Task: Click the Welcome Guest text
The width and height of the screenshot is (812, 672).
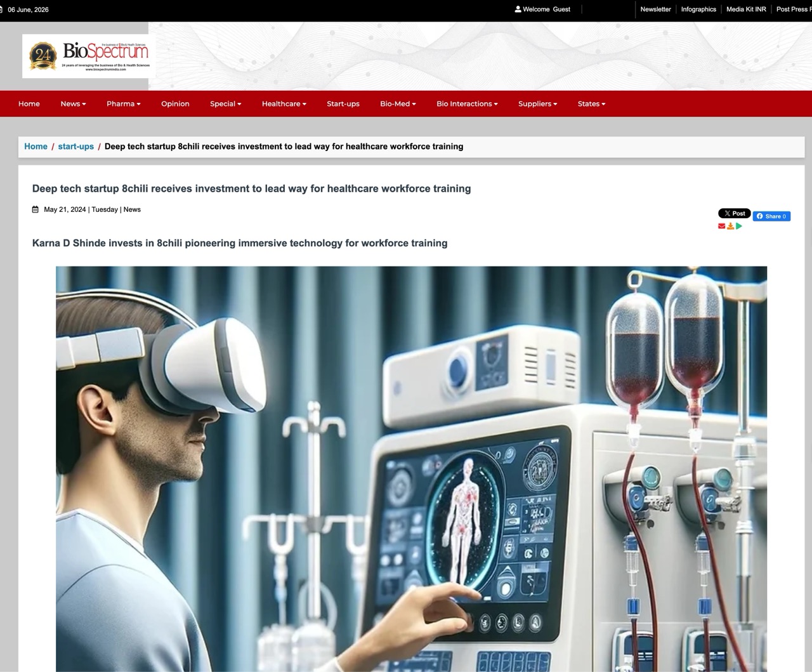Action: [x=546, y=10]
